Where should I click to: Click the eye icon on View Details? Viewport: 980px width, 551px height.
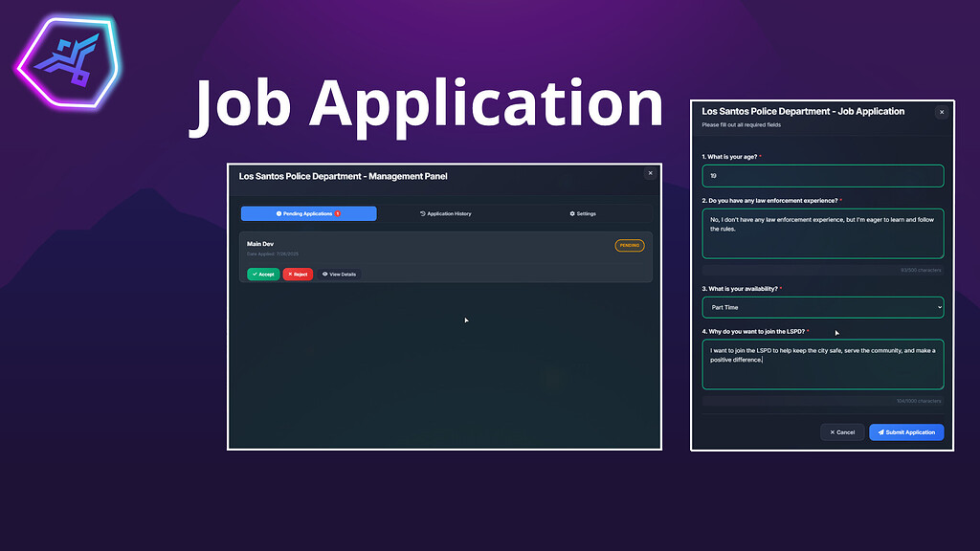[x=324, y=275]
